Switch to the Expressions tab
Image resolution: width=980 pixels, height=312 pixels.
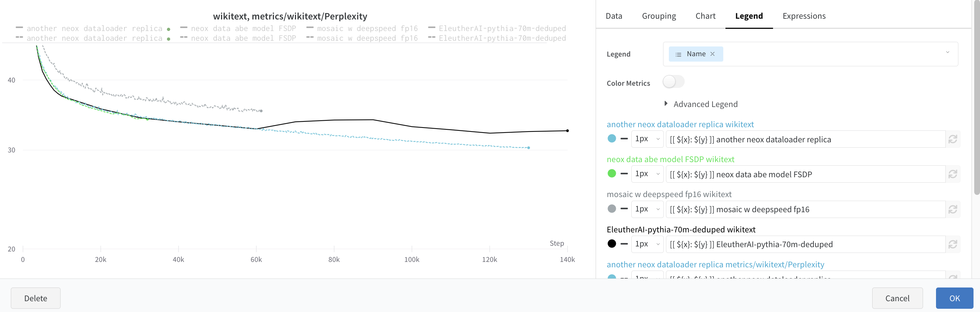[803, 16]
